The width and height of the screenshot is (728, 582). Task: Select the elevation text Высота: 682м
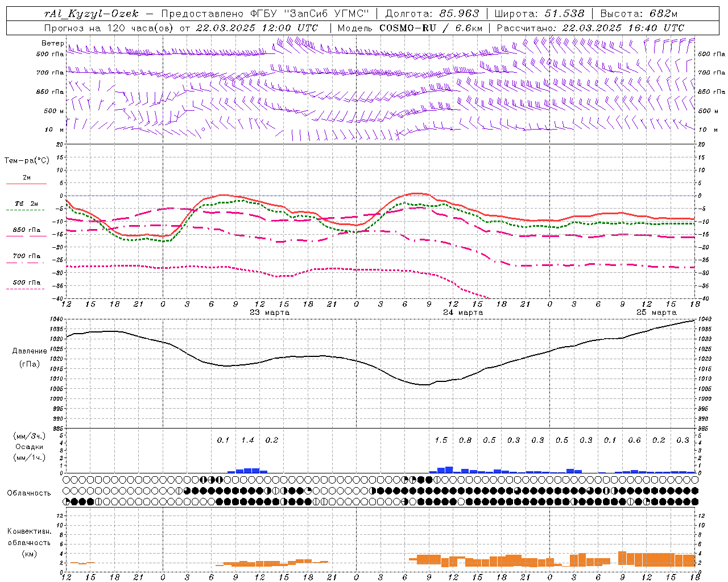click(639, 14)
